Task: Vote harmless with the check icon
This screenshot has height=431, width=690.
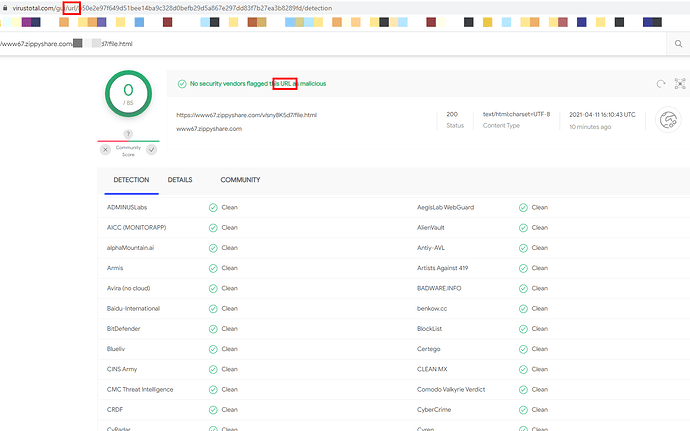Action: click(151, 150)
